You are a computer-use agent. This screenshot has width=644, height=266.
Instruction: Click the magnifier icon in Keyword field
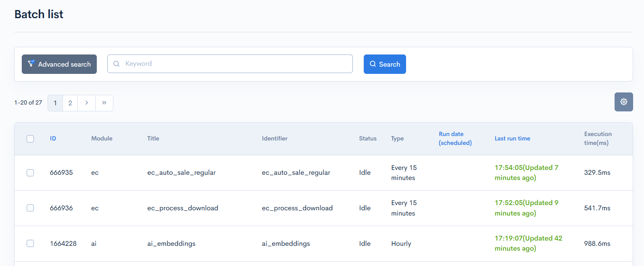tap(117, 64)
